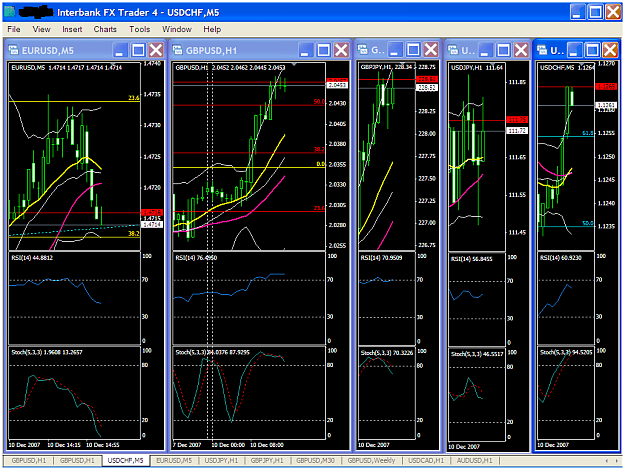Minimize the GBPJPY chart window
This screenshot has width=625, height=470.
tap(395, 50)
